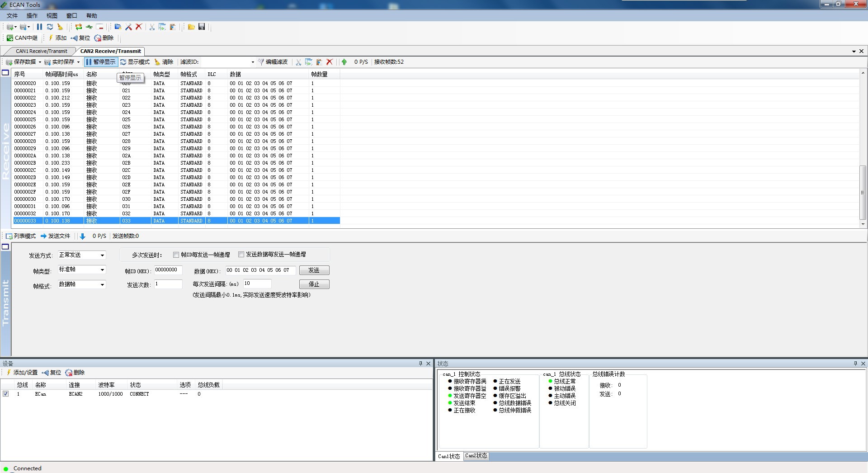This screenshot has height=473, width=868.
Task: Click the white window with red bar icon
Action: (100, 27)
